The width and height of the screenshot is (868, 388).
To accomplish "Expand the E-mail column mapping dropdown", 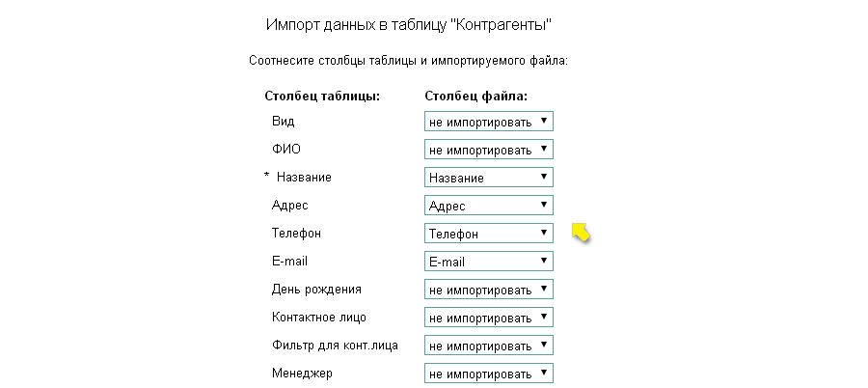I will (x=488, y=262).
